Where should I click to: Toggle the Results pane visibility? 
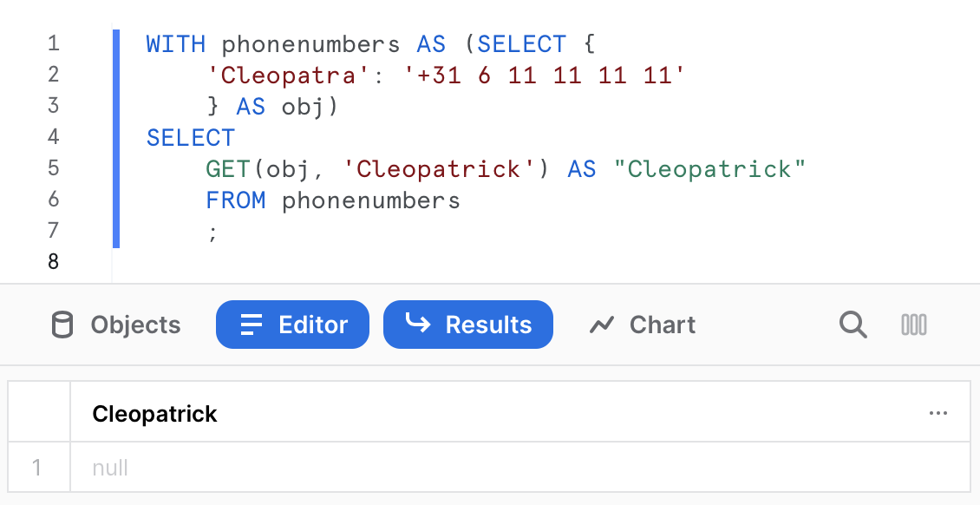pyautogui.click(x=468, y=325)
